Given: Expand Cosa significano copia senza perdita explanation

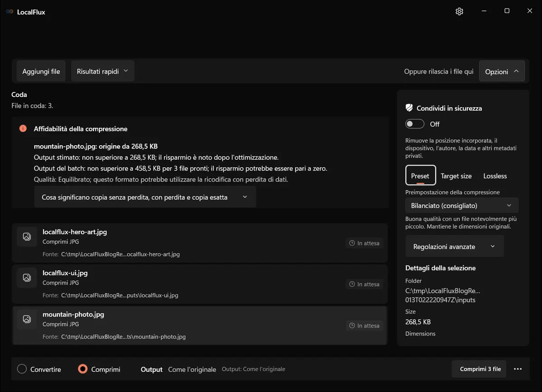Looking at the screenshot, I should click(x=145, y=197).
